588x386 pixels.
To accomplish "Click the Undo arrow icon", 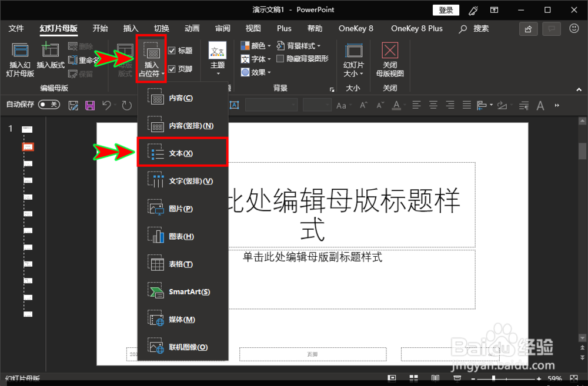I will tap(106, 106).
